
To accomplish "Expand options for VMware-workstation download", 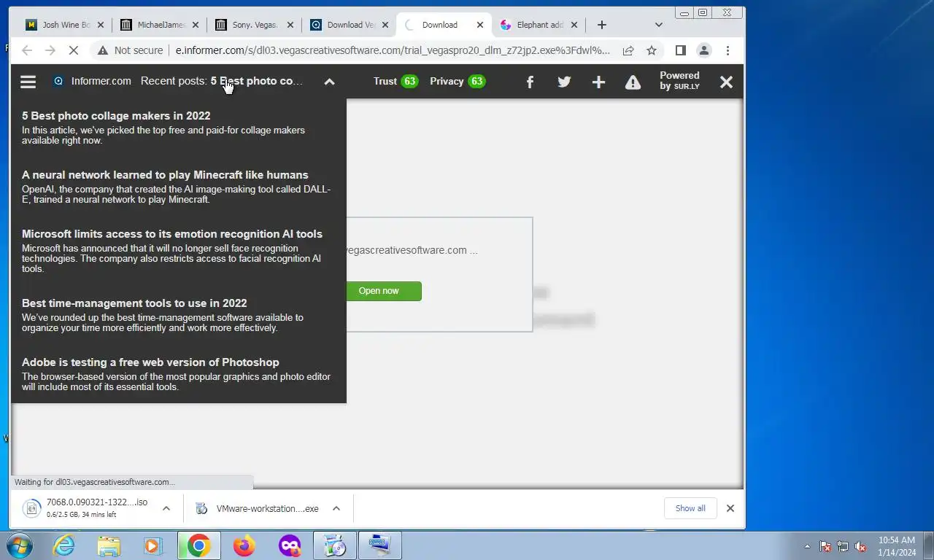I will coord(336,508).
